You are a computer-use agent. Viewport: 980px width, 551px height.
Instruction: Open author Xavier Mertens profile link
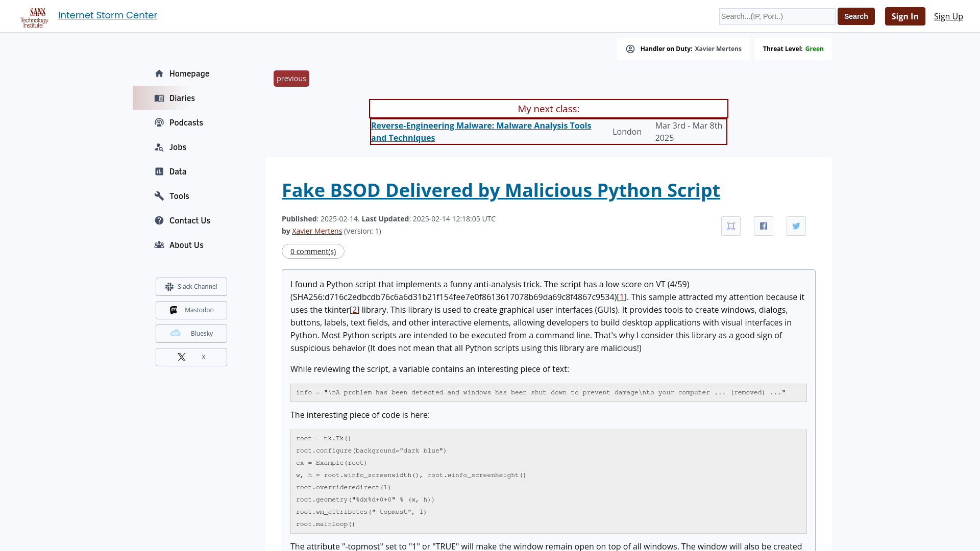317,231
